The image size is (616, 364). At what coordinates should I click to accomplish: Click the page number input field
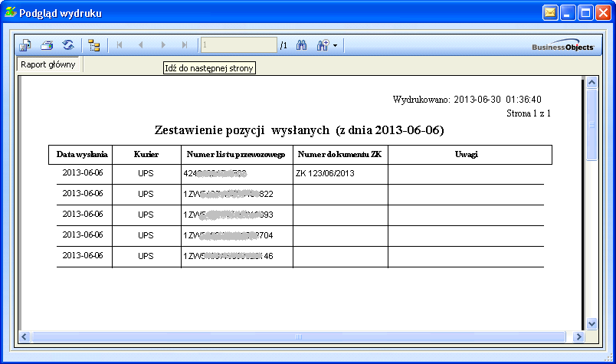238,46
